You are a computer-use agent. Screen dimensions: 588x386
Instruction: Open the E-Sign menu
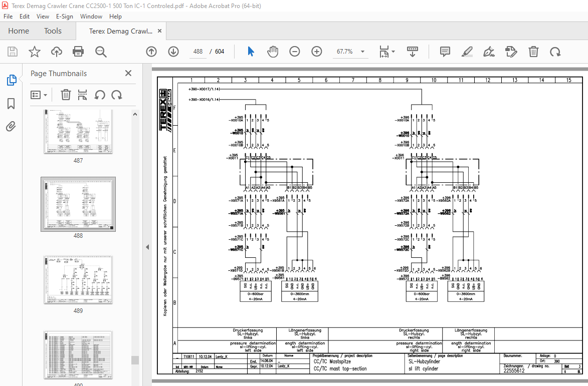click(65, 17)
